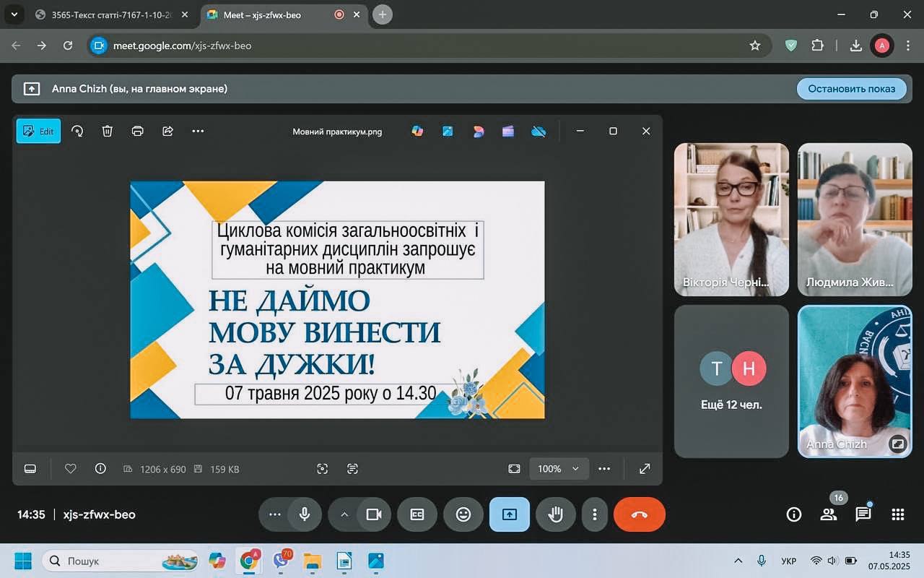Viewport: 924px width, 578px height.
Task: Open the chat panel icon
Action: pyautogui.click(x=863, y=514)
